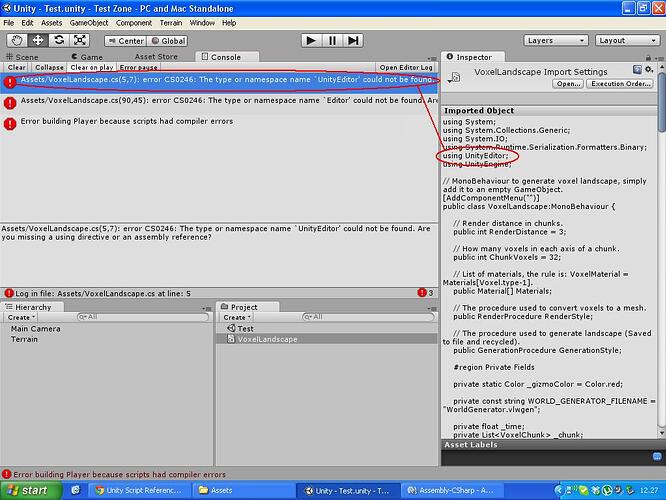
Task: Toggle the Inspector lock icon
Action: coord(648,57)
